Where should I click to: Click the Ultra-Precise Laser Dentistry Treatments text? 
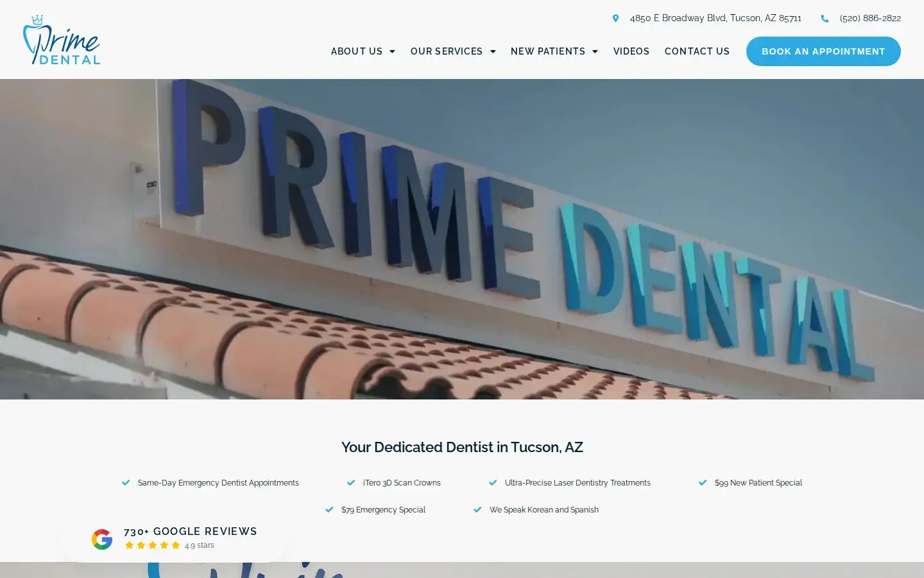577,483
